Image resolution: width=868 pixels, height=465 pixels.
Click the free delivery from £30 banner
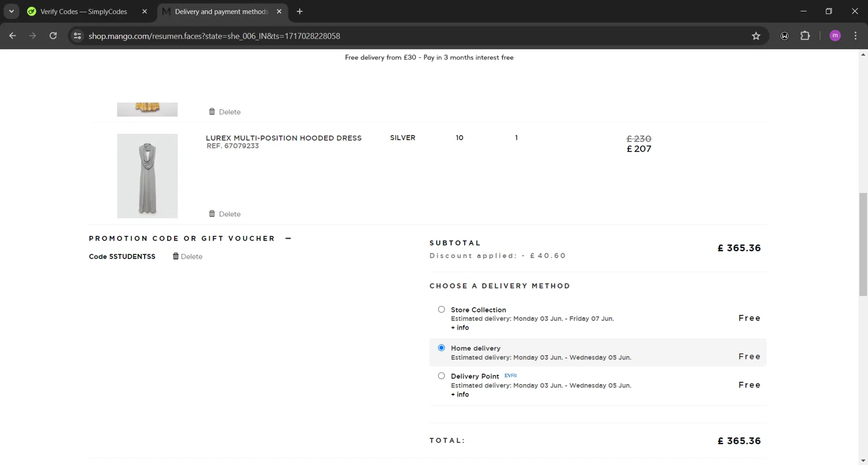[x=429, y=57]
